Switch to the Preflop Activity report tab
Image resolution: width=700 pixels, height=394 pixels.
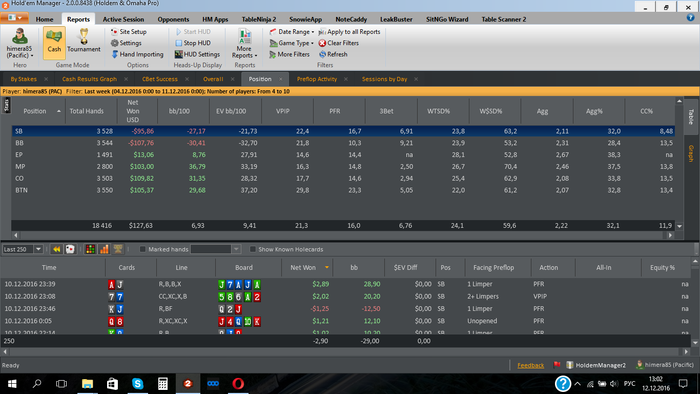317,79
